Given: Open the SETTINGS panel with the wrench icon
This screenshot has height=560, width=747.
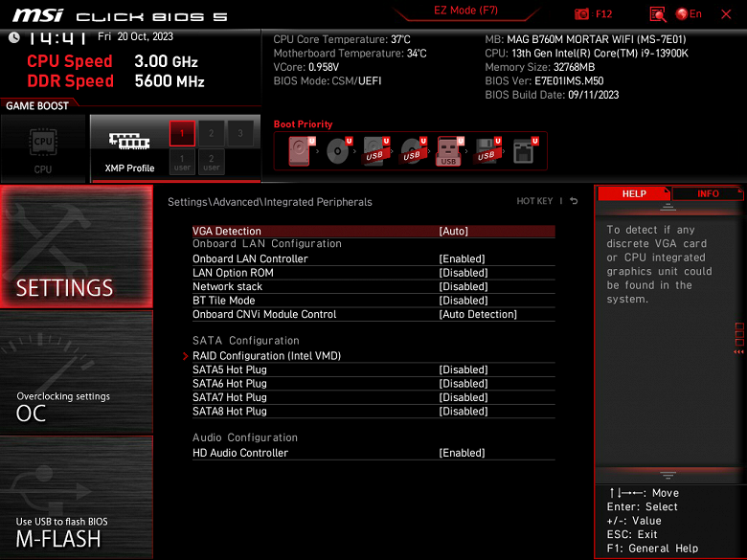Looking at the screenshot, I should (77, 246).
